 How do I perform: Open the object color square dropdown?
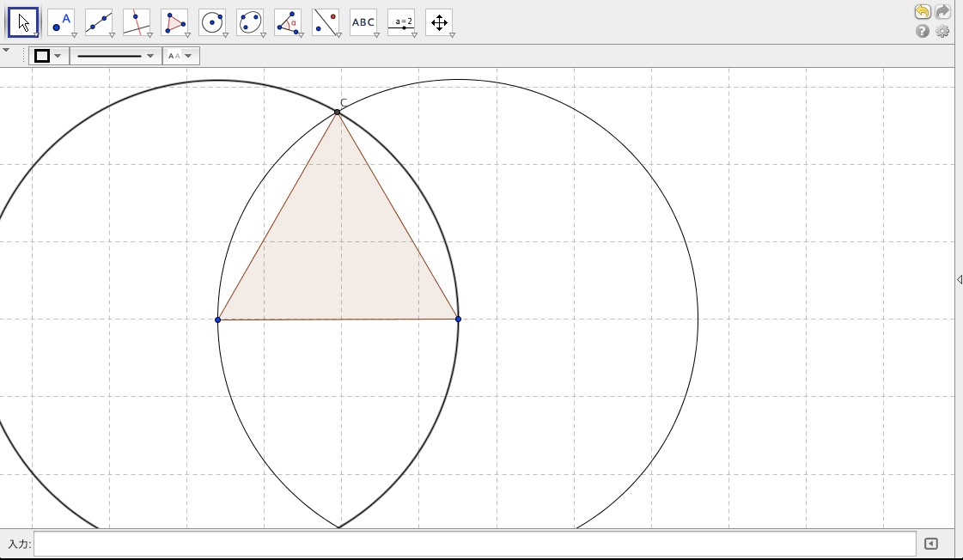click(48, 56)
